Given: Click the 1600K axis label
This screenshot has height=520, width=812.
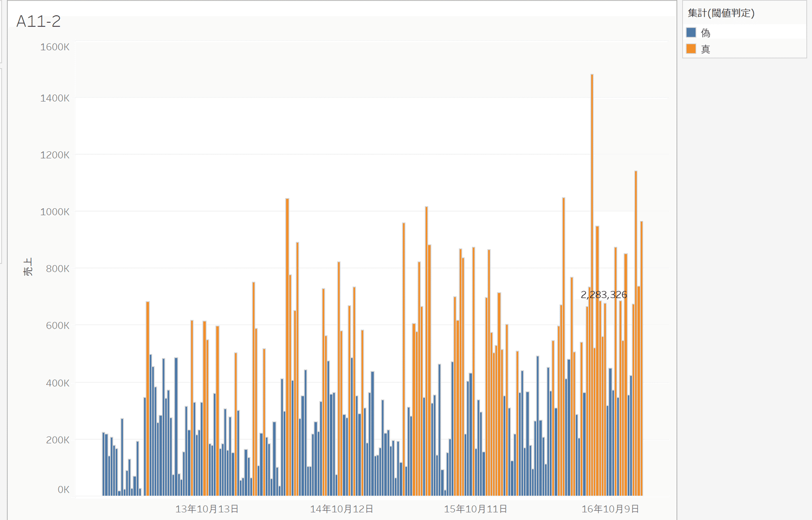Looking at the screenshot, I should (x=55, y=47).
